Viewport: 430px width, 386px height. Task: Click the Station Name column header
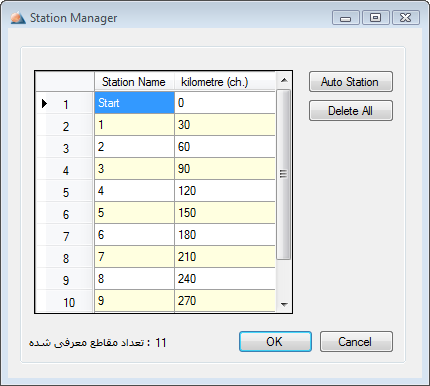(x=134, y=82)
